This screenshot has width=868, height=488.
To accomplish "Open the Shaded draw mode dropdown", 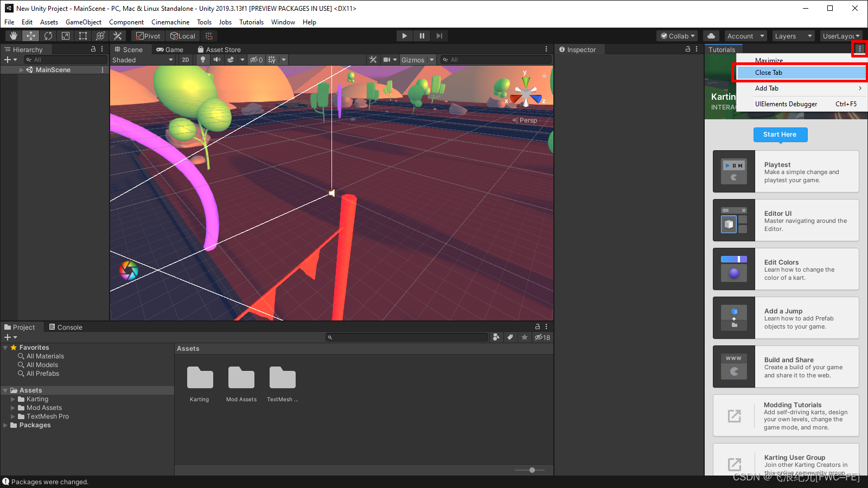I will pos(143,60).
